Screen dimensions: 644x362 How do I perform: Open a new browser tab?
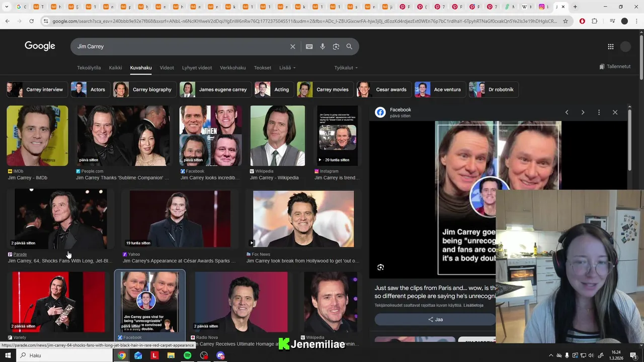click(575, 7)
